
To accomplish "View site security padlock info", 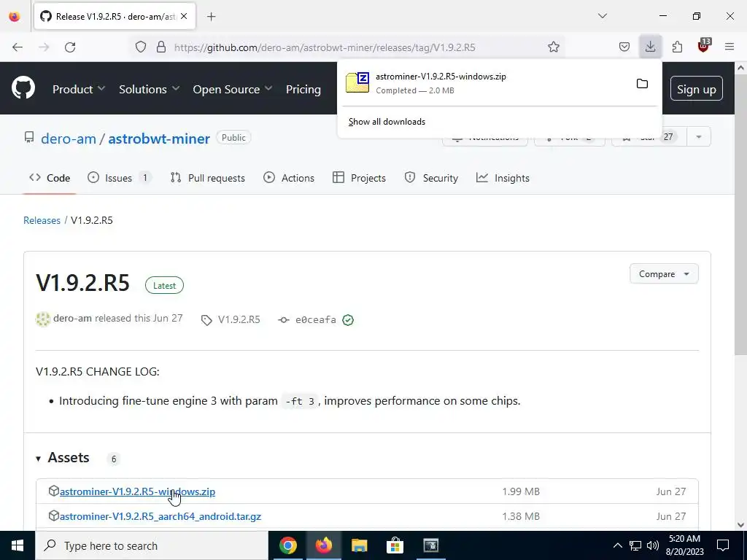I will 161,47.
